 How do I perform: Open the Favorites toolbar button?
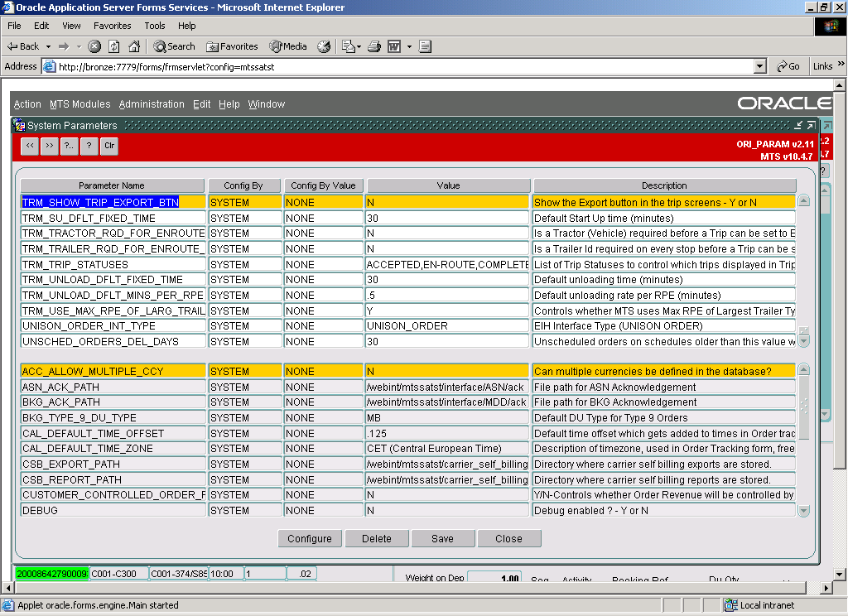click(232, 46)
